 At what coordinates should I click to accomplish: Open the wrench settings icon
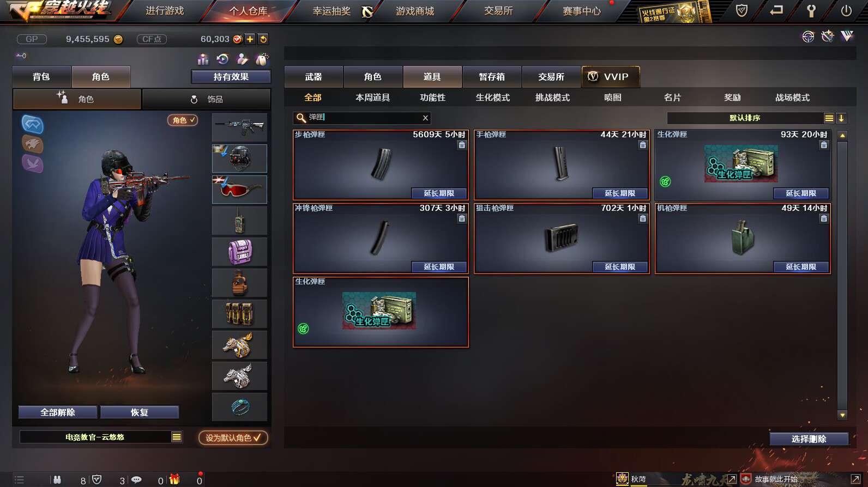(x=811, y=10)
